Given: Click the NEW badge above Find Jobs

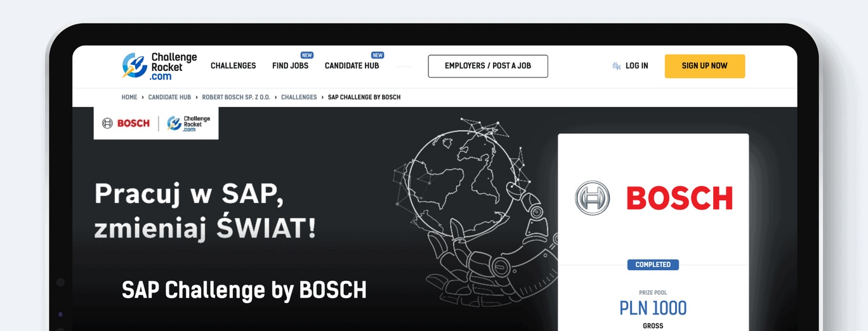Looking at the screenshot, I should click(307, 55).
